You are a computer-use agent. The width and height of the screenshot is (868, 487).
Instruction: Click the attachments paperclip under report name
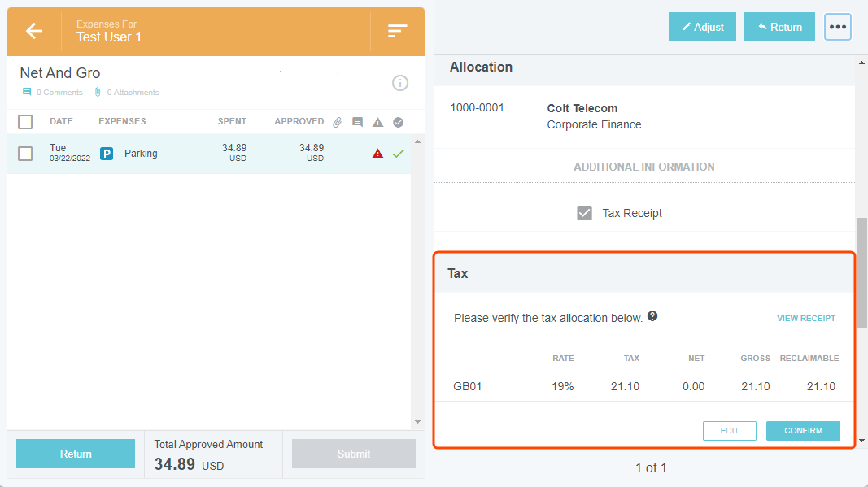98,92
